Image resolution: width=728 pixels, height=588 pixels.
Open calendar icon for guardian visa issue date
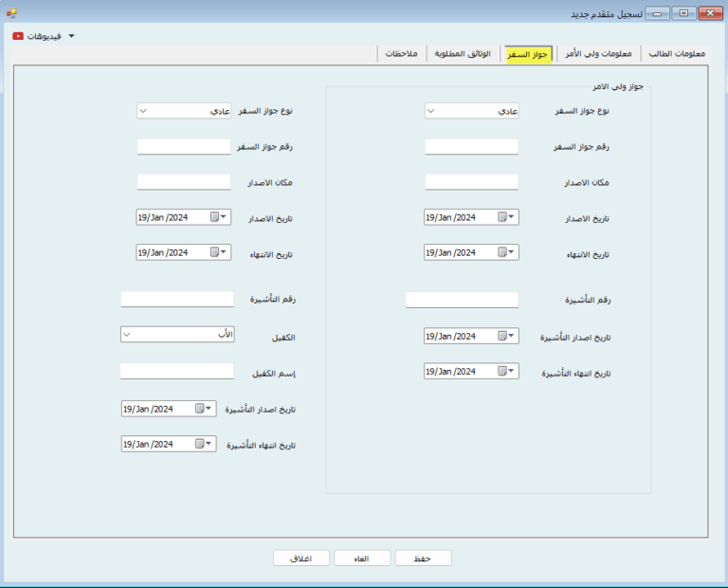(503, 336)
